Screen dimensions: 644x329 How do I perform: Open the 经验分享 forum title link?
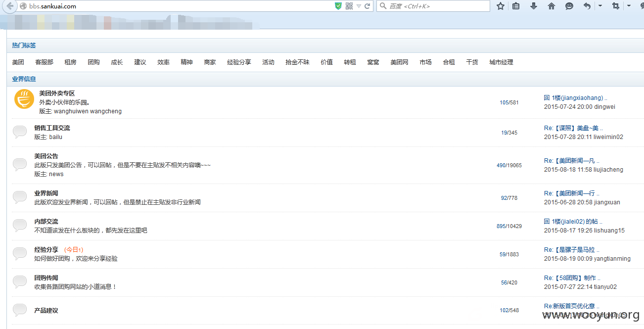tap(46, 250)
